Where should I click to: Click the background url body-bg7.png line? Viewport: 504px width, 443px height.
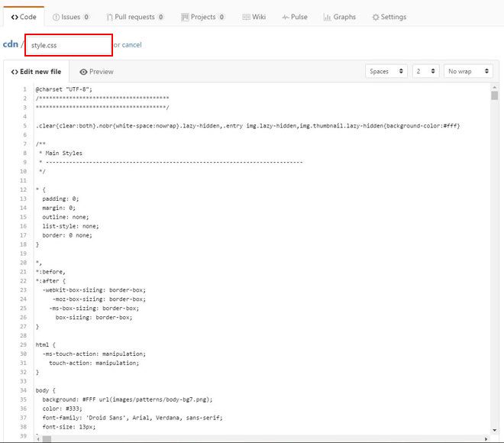click(128, 399)
